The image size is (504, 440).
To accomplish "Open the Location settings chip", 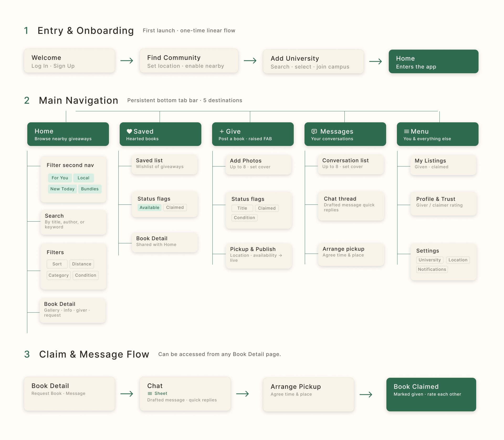I will point(458,260).
